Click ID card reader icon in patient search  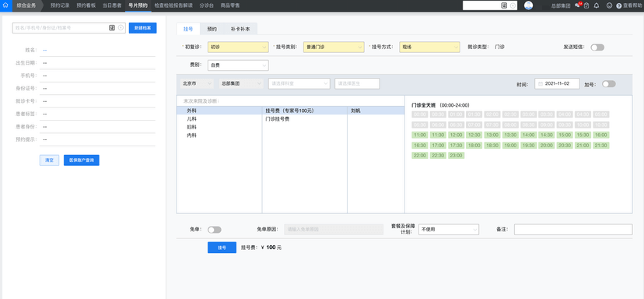click(x=112, y=27)
